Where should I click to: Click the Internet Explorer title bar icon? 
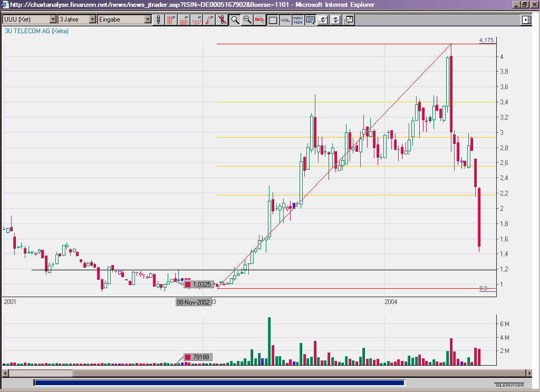pos(5,5)
